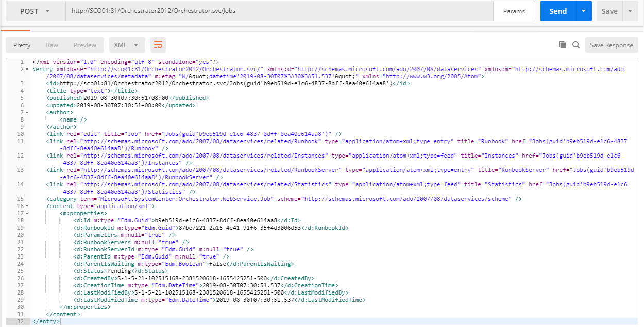Click the 'Pending' status text
Image resolution: width=644 pixels, height=327 pixels.
coord(119,271)
